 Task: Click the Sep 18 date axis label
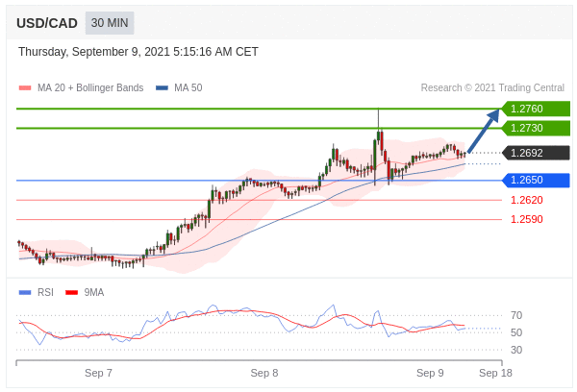tap(495, 372)
